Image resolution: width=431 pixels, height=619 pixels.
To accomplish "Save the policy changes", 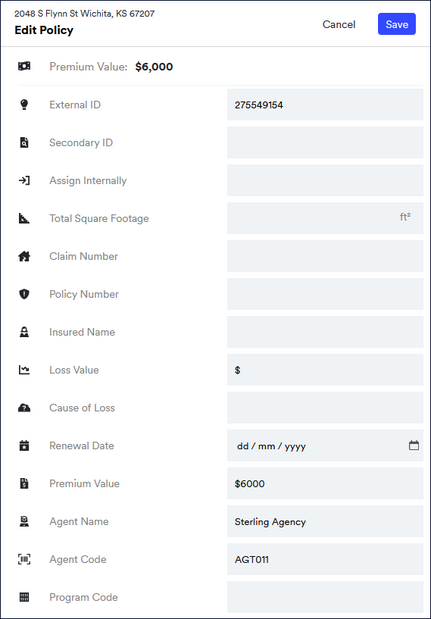I will [x=397, y=24].
